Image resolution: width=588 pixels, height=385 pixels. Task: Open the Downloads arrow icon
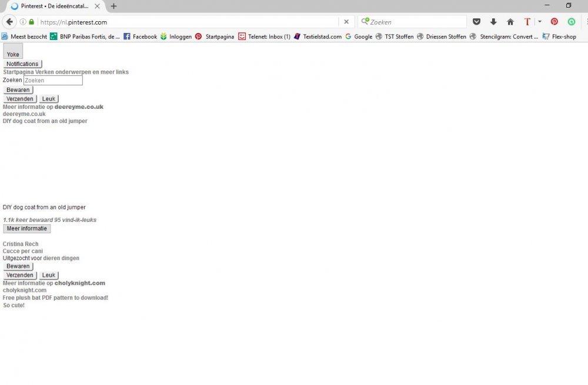[493, 22]
